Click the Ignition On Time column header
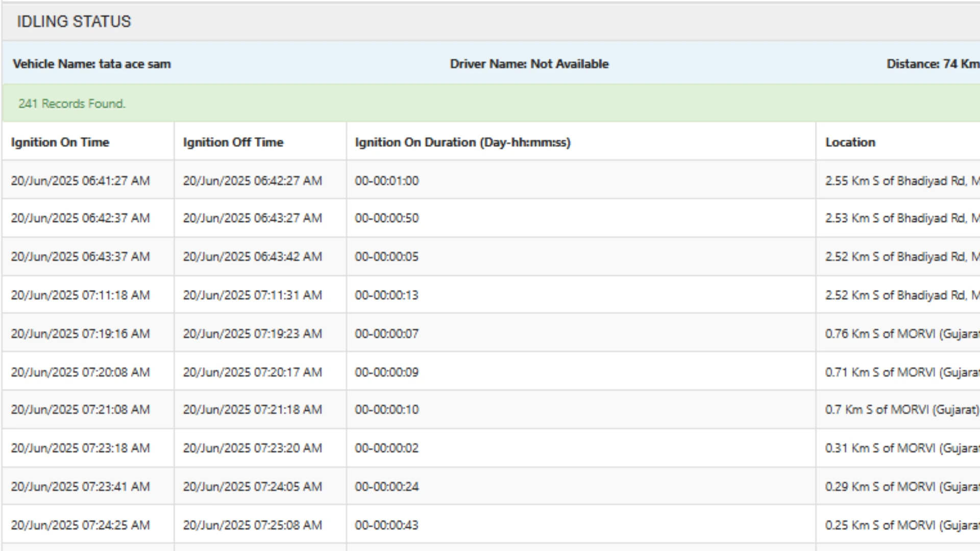 60,142
